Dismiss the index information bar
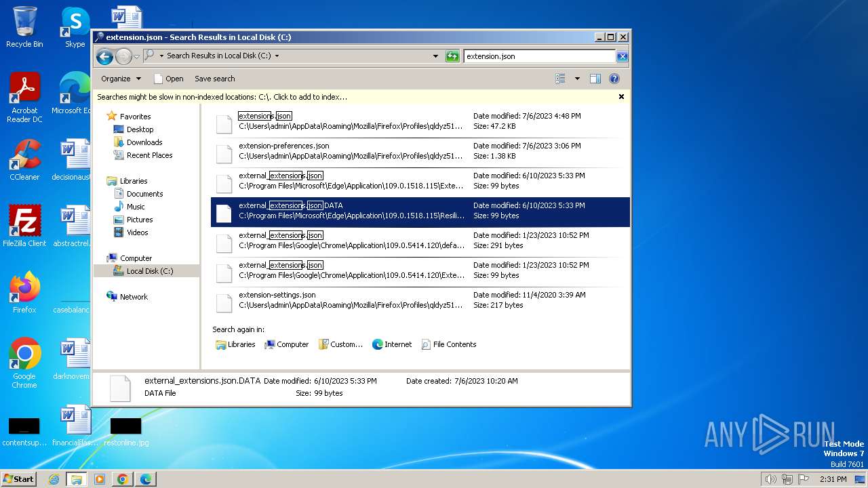This screenshot has width=868, height=488. click(621, 97)
